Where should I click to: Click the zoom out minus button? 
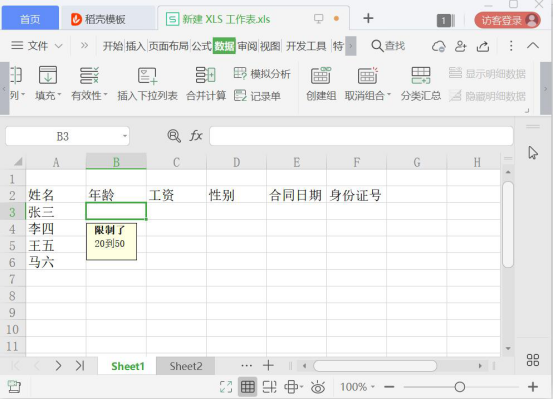pos(389,387)
